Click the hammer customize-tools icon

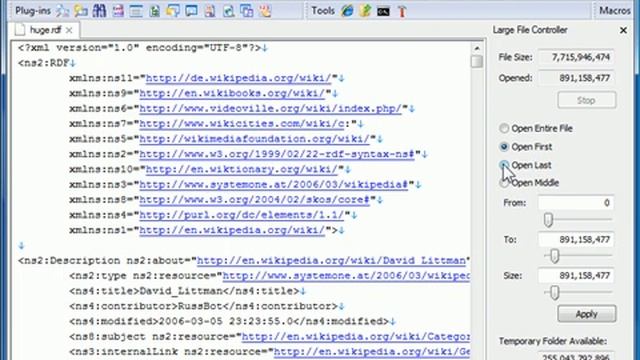click(402, 11)
